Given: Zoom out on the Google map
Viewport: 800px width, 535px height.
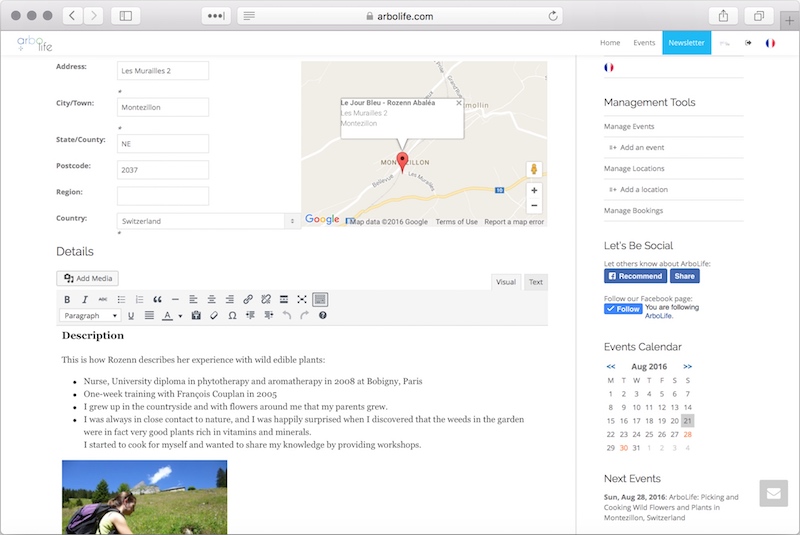Looking at the screenshot, I should [534, 206].
